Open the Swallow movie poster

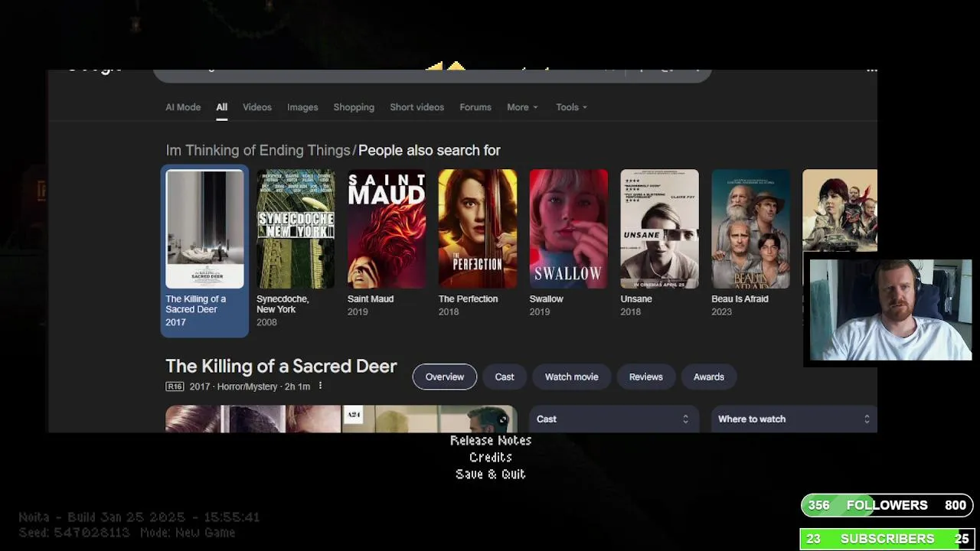[x=569, y=229]
